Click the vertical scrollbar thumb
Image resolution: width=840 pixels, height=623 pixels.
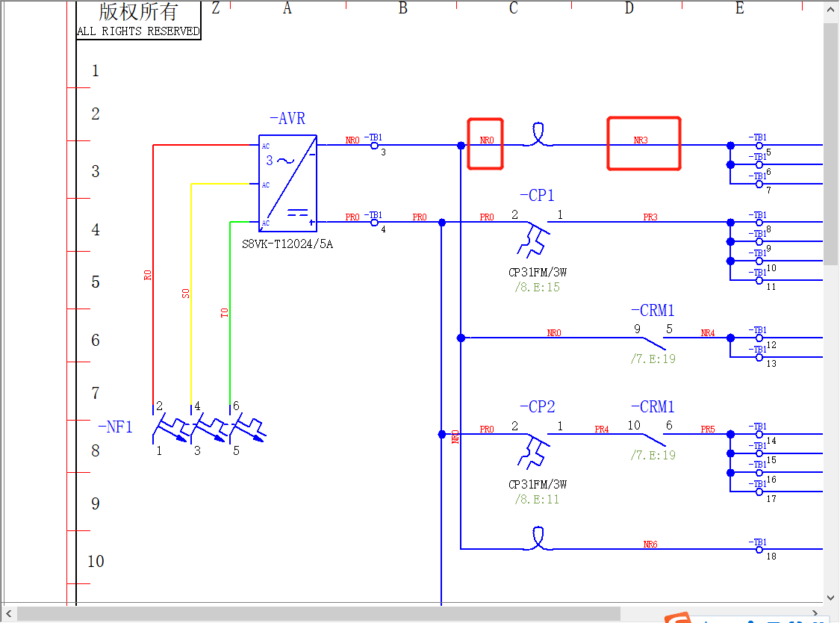pyautogui.click(x=831, y=142)
